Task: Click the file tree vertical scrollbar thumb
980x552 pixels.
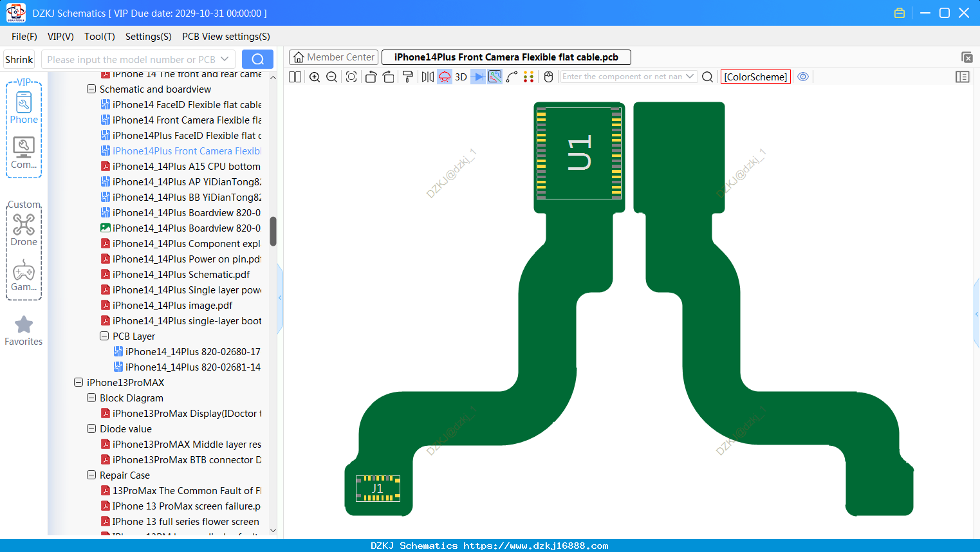Action: (273, 231)
